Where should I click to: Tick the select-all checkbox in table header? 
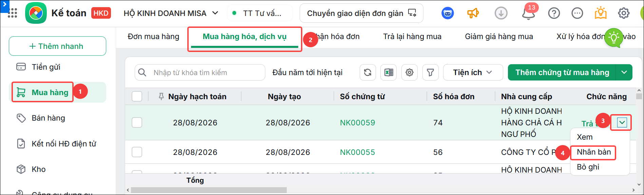point(137,96)
